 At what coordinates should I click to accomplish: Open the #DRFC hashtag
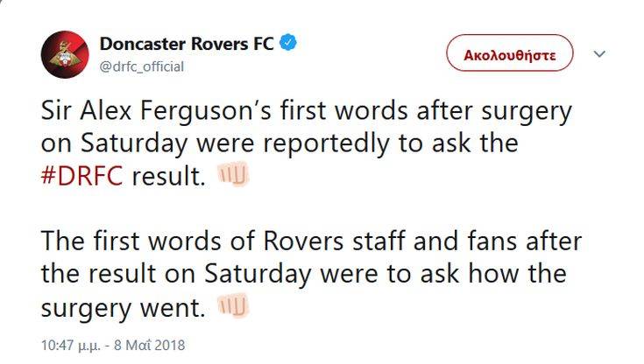click(83, 177)
